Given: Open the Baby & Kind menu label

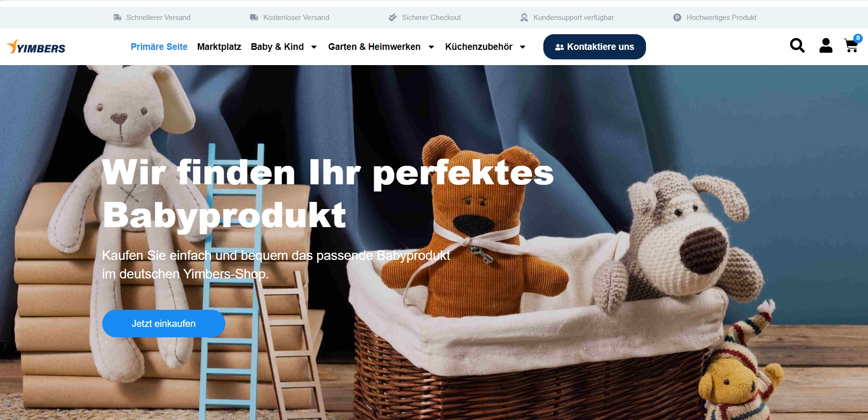Looking at the screenshot, I should (277, 47).
